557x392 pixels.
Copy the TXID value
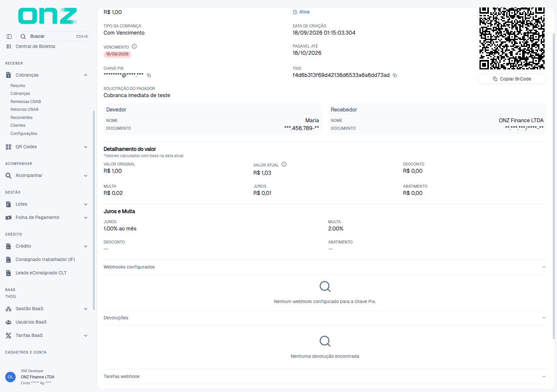tap(395, 75)
